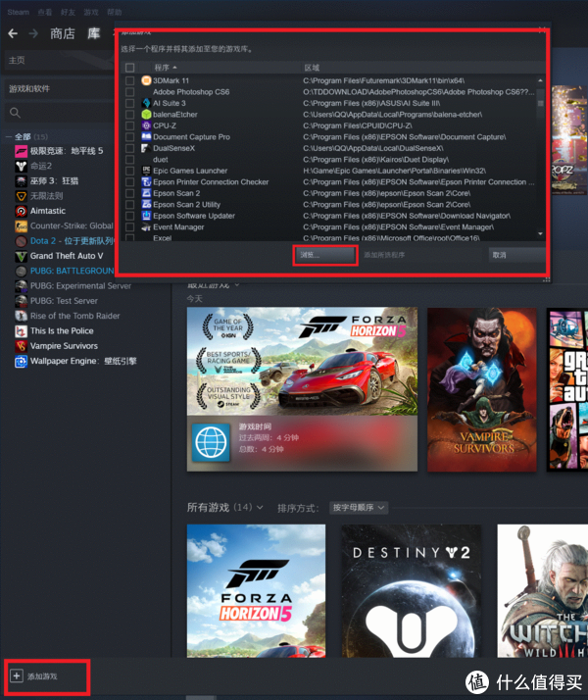This screenshot has width=588, height=700.
Task: Click the scrollbar down arrow in program list
Action: (x=540, y=234)
